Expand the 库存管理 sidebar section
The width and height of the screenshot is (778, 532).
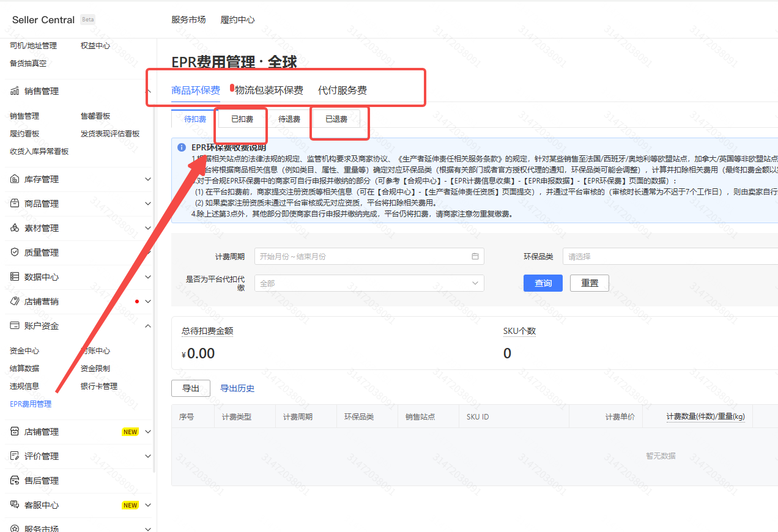tap(147, 179)
